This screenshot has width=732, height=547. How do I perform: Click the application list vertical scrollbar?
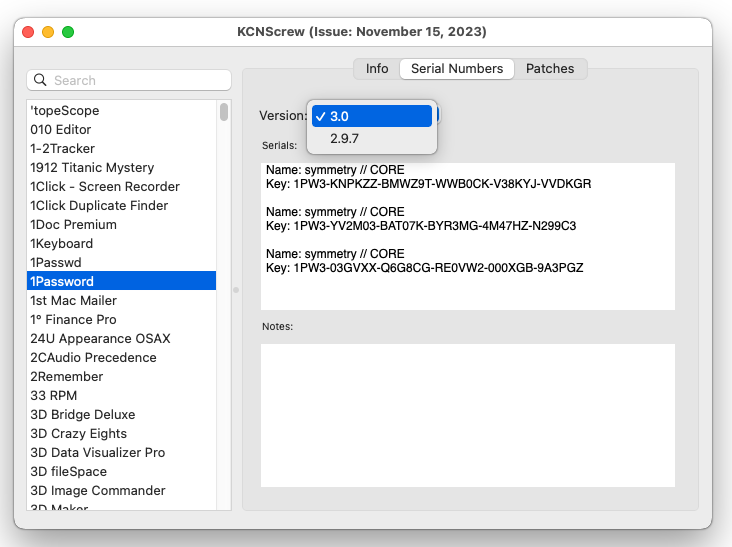click(224, 112)
